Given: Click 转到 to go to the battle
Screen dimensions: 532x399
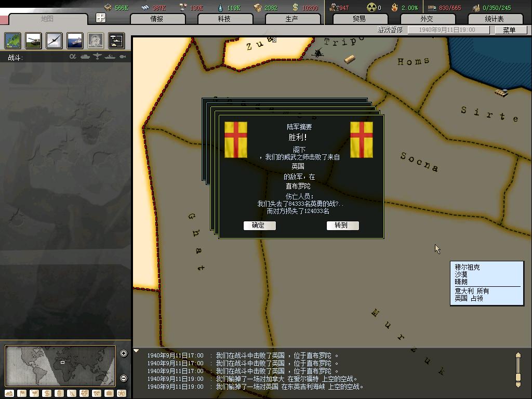Looking at the screenshot, I should click(x=343, y=225).
